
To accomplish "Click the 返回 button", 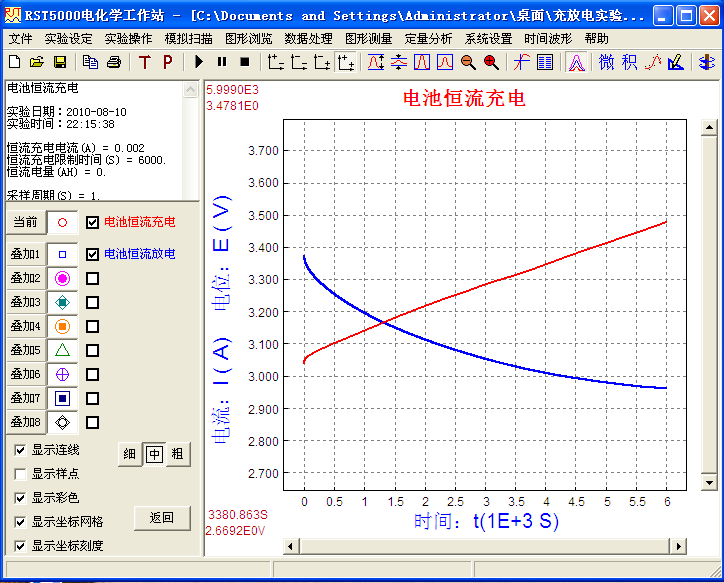I will coord(162,517).
